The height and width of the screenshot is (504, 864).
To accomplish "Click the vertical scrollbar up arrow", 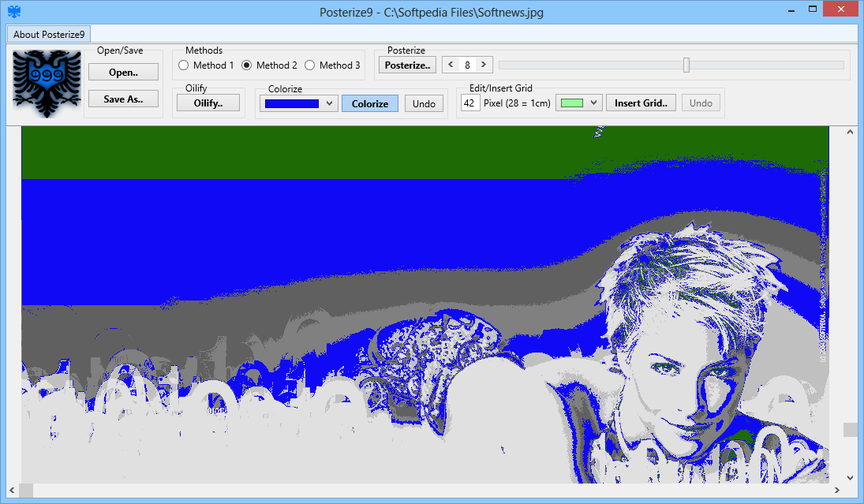I will 851,133.
